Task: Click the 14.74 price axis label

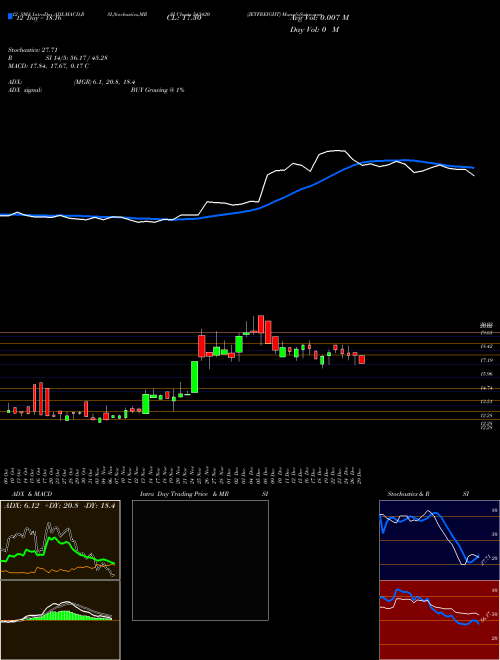Action: click(x=486, y=388)
